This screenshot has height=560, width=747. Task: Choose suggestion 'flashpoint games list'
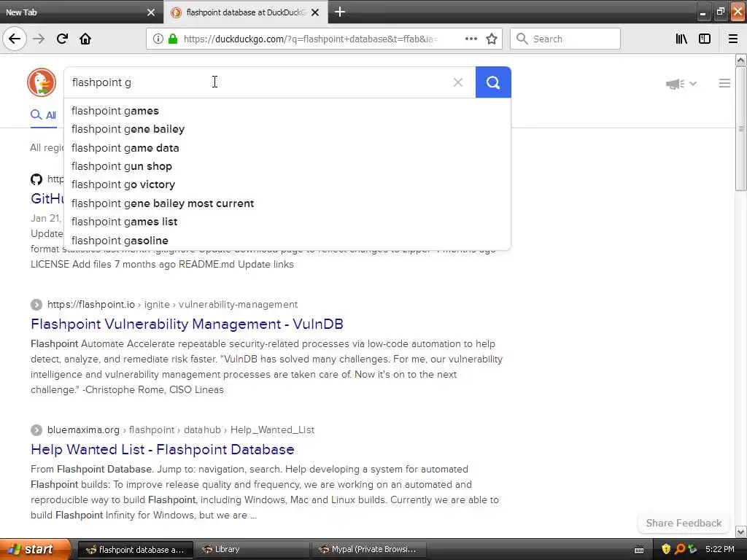pyautogui.click(x=287, y=222)
